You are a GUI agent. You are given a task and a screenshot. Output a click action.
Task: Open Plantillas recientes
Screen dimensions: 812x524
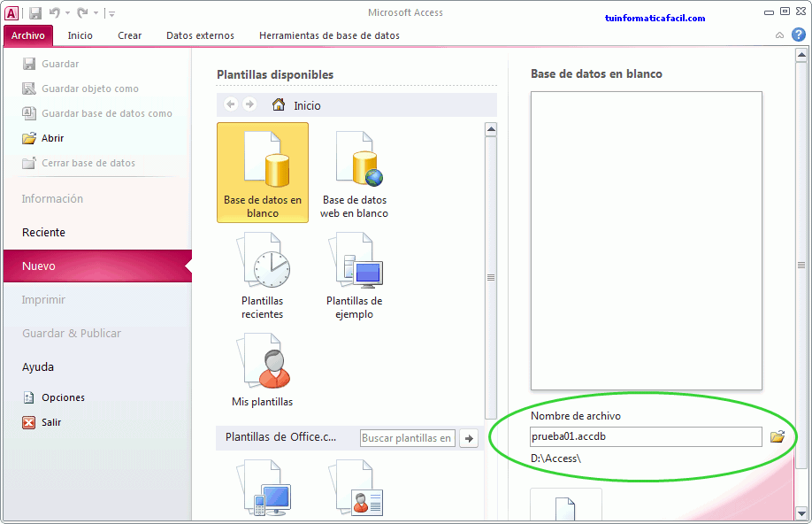tap(263, 275)
